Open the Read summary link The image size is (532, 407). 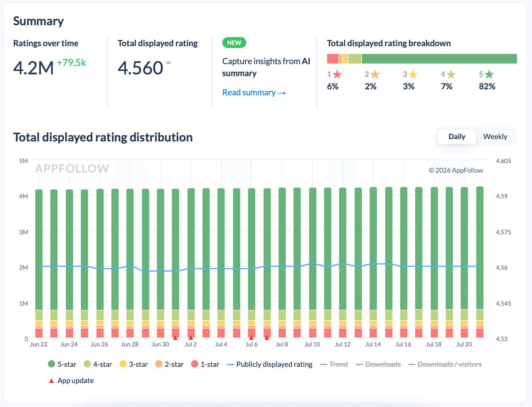pyautogui.click(x=254, y=92)
